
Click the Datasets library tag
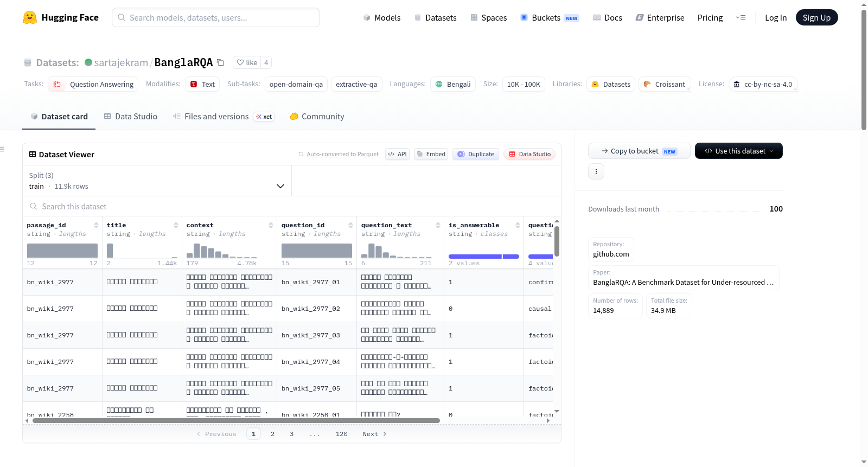(611, 84)
